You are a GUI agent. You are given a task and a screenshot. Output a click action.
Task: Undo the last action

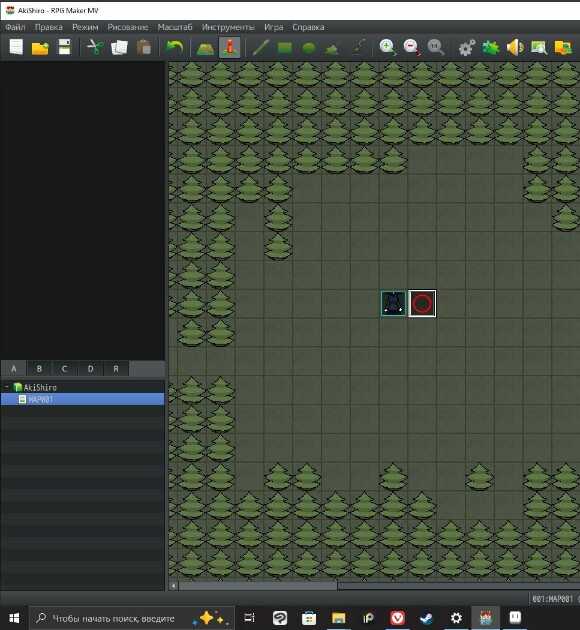[x=174, y=47]
